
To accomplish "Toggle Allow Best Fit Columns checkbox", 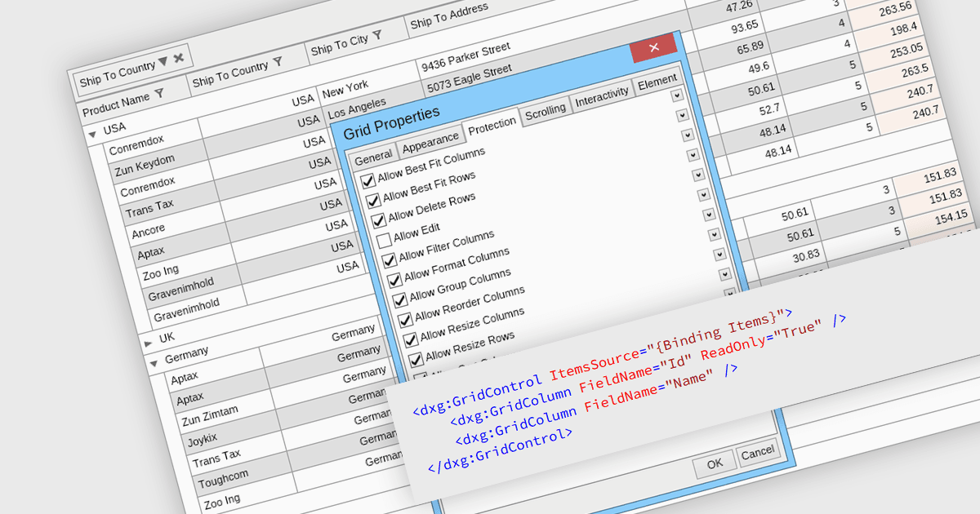I will point(368,180).
